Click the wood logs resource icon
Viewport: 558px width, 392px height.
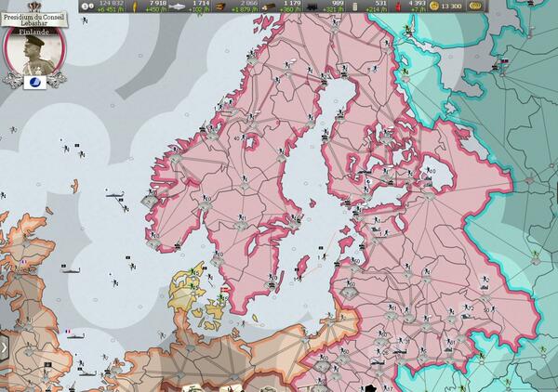(x=269, y=7)
